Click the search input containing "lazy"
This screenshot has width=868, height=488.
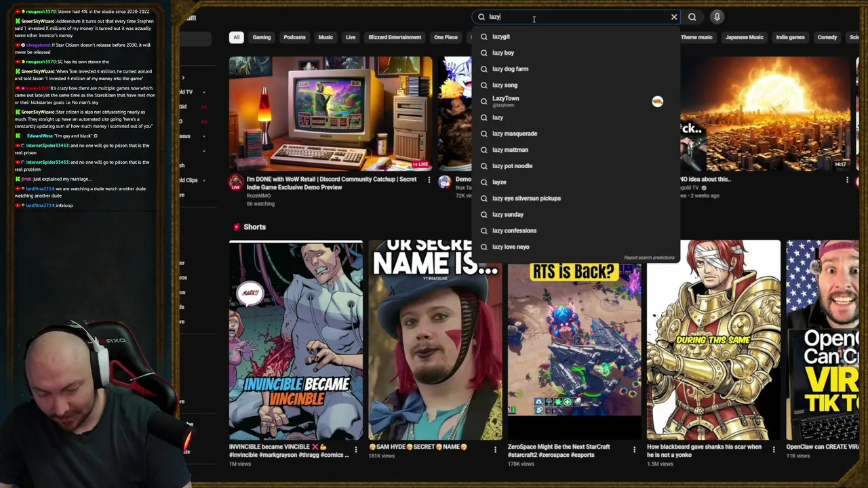pos(576,17)
